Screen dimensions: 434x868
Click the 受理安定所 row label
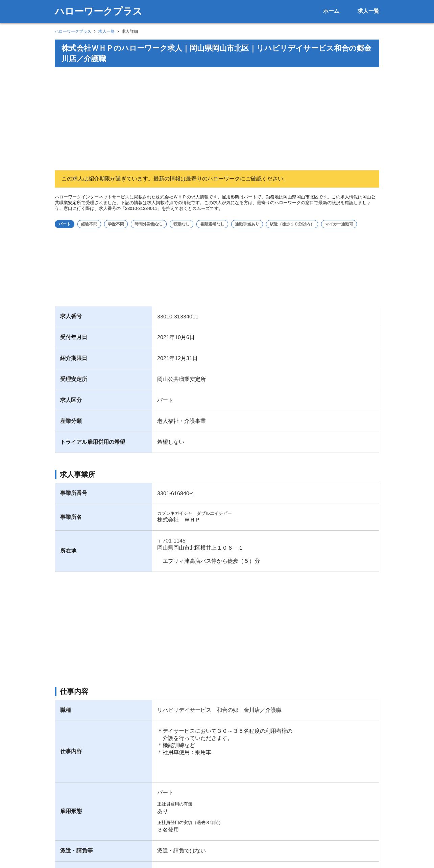click(x=74, y=379)
